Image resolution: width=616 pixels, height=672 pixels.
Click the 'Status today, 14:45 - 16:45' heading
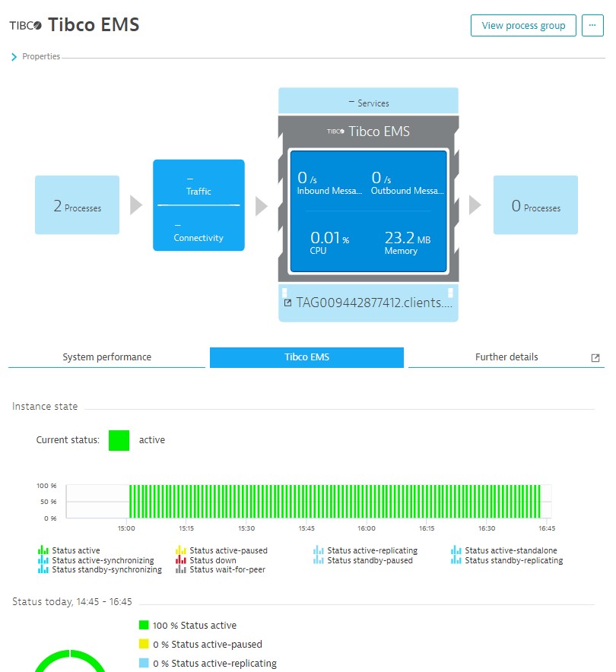[x=72, y=602]
